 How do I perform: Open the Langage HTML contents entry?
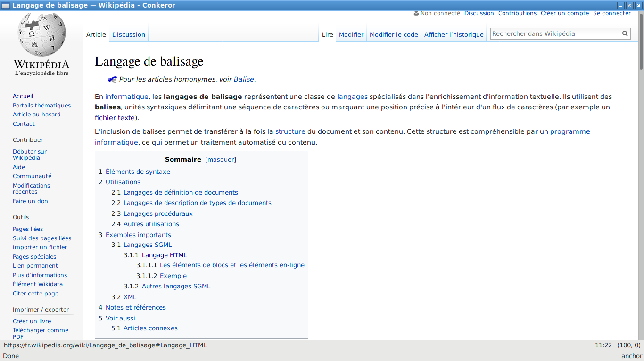click(164, 255)
